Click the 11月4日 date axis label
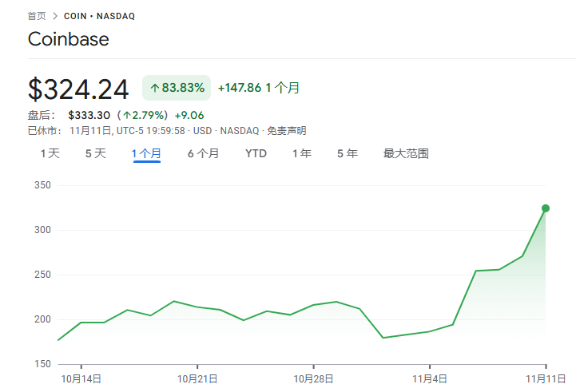The height and width of the screenshot is (392, 576). click(429, 378)
